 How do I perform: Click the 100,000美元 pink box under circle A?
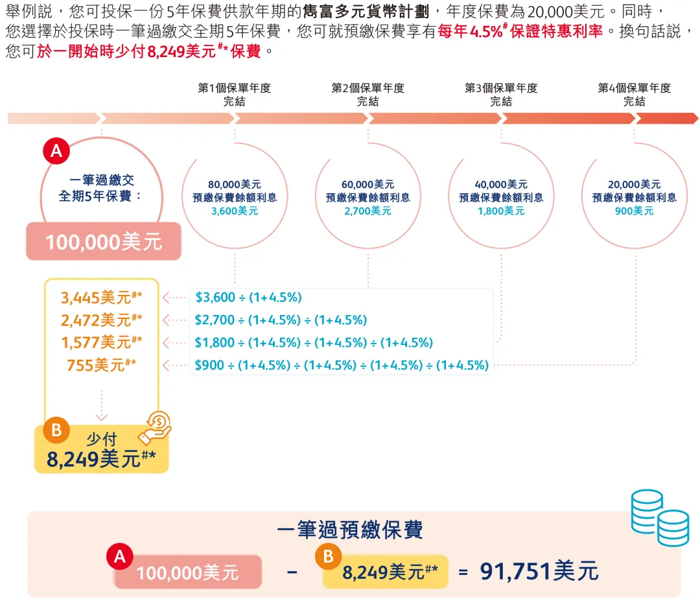click(104, 241)
